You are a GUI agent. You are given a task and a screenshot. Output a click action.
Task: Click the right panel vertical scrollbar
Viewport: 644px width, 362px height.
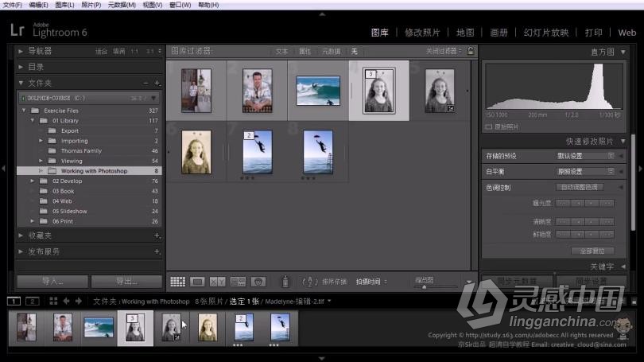[x=633, y=181]
